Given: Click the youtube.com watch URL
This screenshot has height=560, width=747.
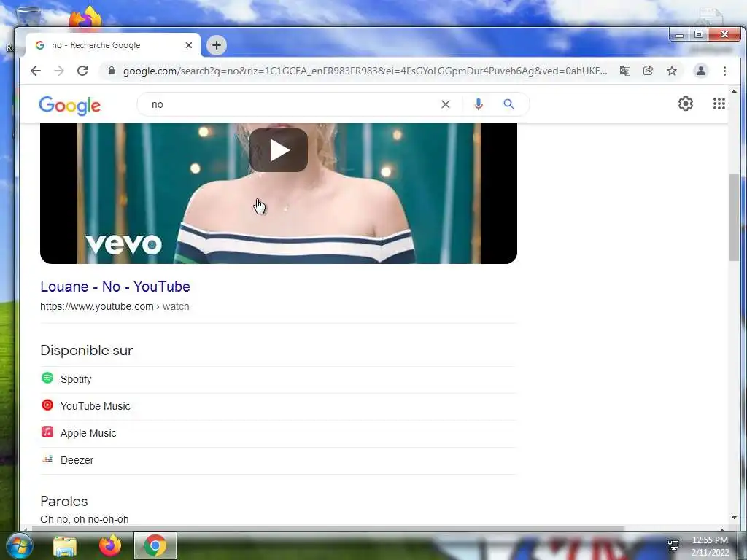Looking at the screenshot, I should pyautogui.click(x=115, y=306).
